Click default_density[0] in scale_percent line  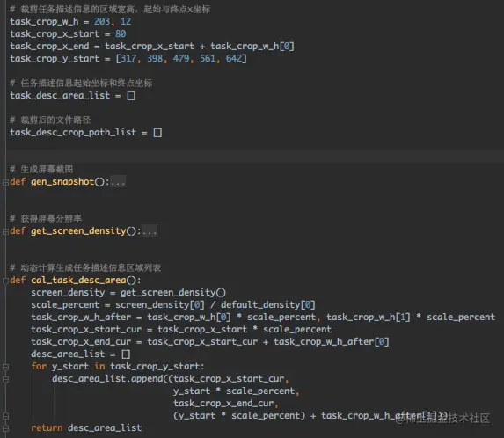[x=268, y=304]
